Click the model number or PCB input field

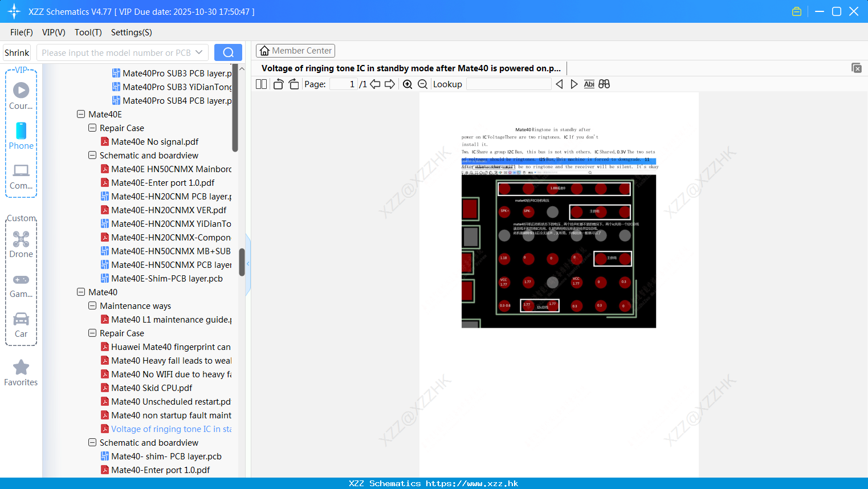[116, 52]
